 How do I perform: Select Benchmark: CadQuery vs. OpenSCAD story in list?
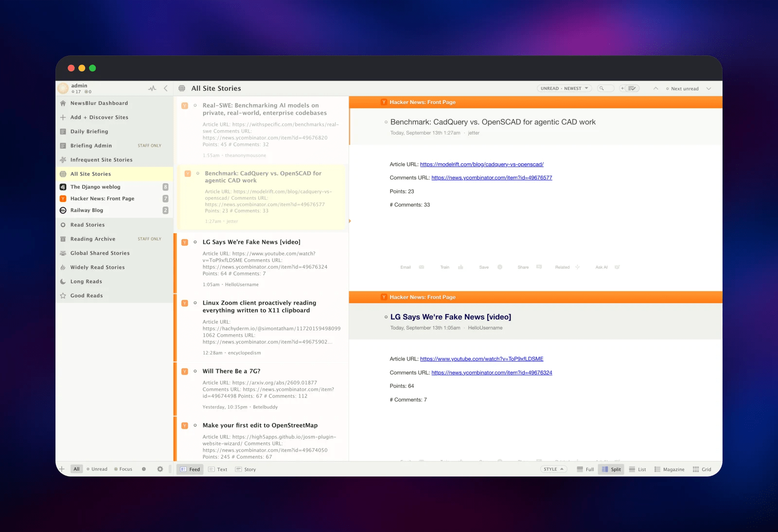click(261, 197)
